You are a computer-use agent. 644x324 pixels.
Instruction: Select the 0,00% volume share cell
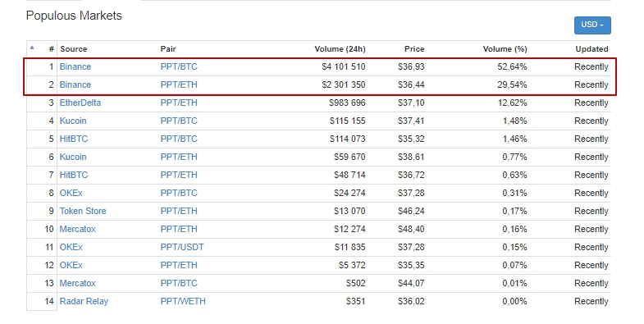pyautogui.click(x=514, y=301)
